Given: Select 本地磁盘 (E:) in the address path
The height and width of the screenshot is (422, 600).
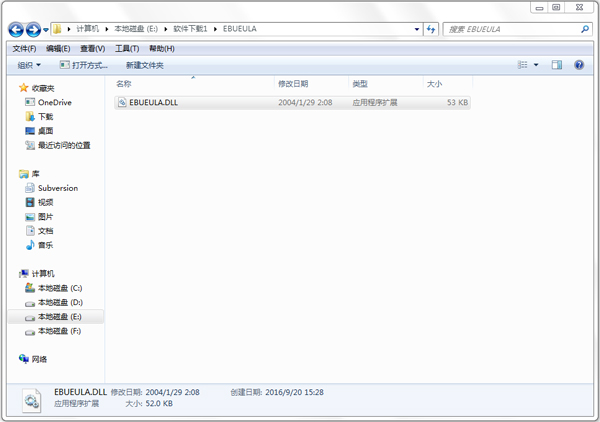Looking at the screenshot, I should pos(136,29).
